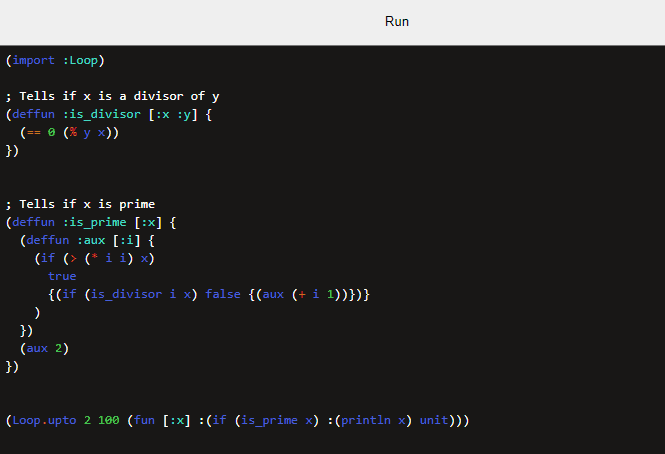Click the red modulo operator symbol

(x=72, y=132)
